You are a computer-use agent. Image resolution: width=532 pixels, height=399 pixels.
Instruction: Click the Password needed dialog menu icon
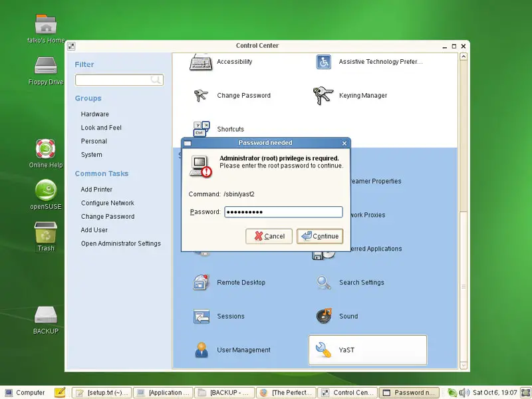click(188, 143)
